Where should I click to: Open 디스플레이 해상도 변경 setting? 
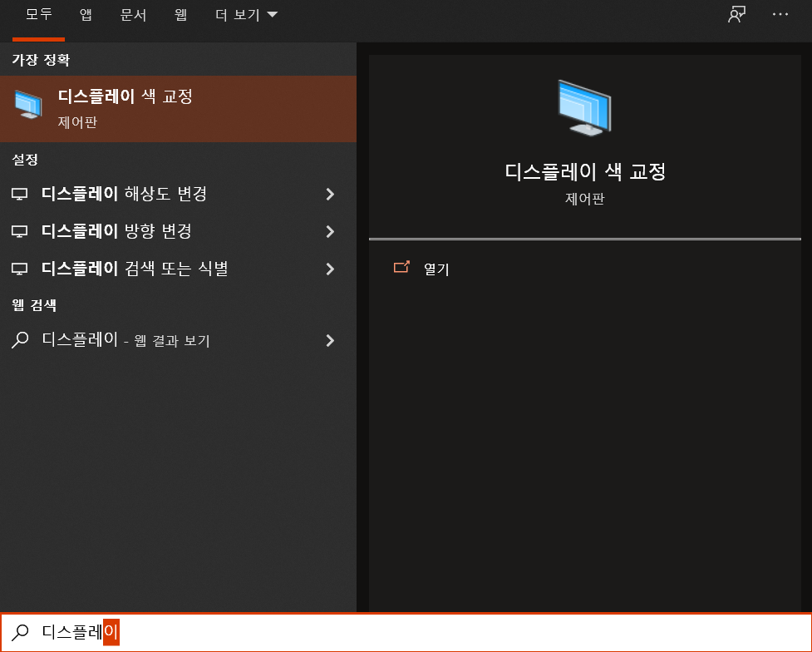coord(178,195)
